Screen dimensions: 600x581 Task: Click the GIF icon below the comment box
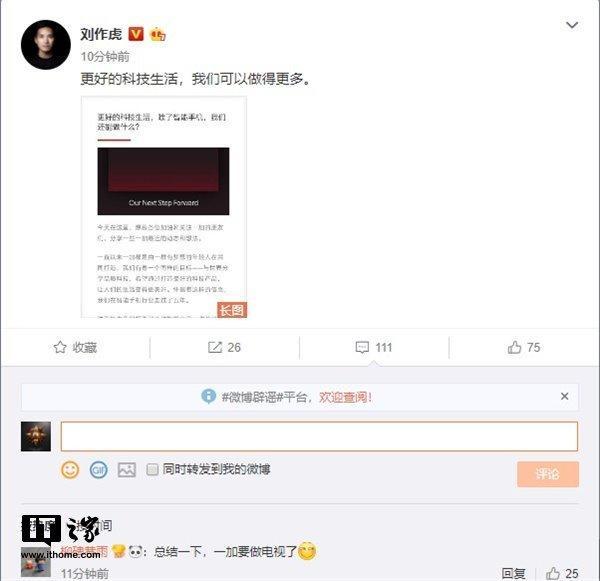98,470
